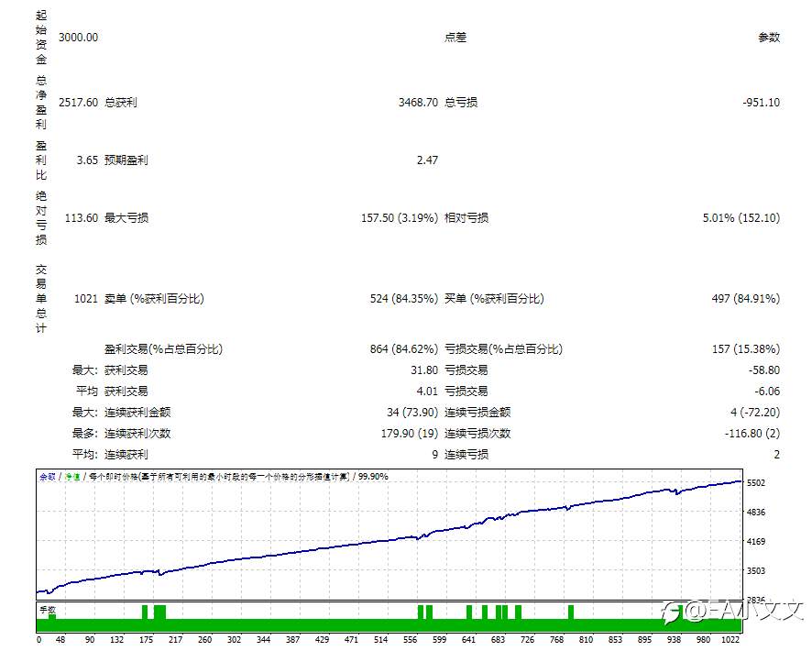
Task: Select consecutive wins value 34 (73.90)
Action: pos(412,413)
